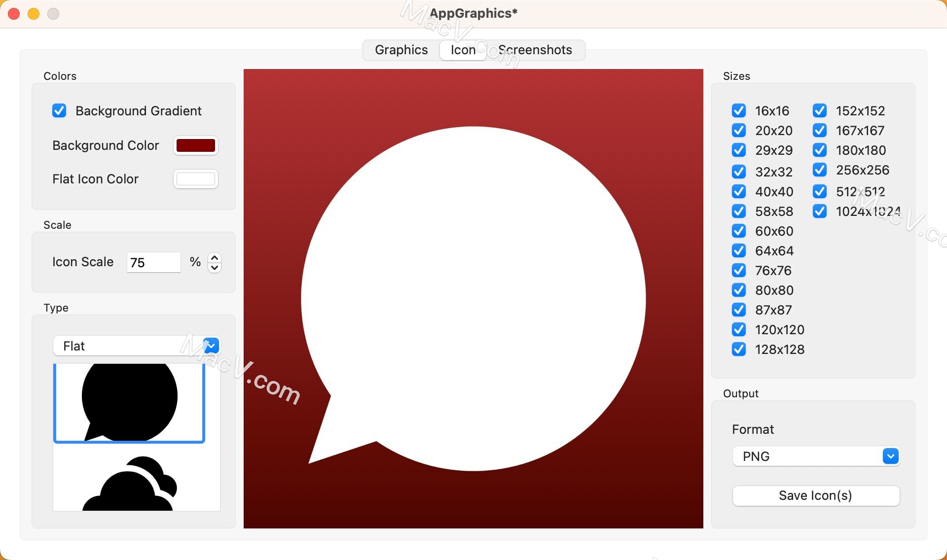Image resolution: width=947 pixels, height=560 pixels.
Task: Switch to the Icon tab
Action: pos(463,50)
